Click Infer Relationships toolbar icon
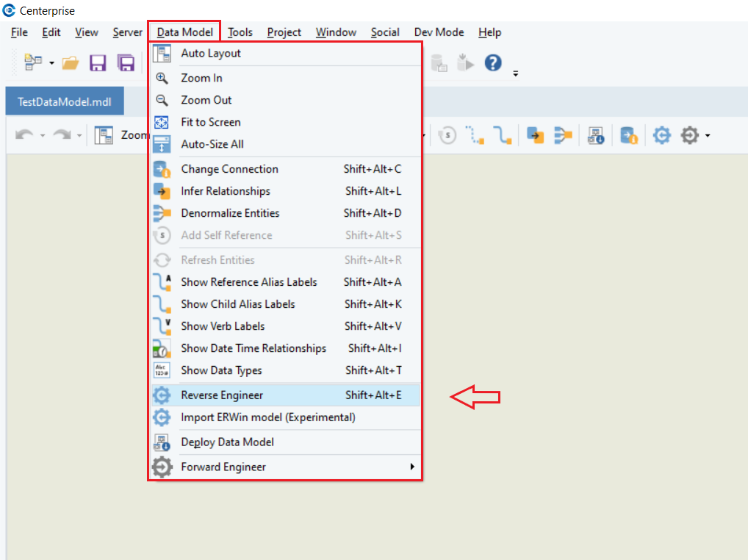 pyautogui.click(x=535, y=135)
